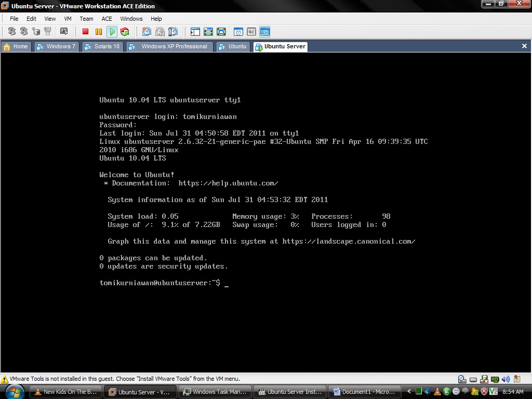
Task: Click the summary view wrench window icon
Action: (238, 32)
